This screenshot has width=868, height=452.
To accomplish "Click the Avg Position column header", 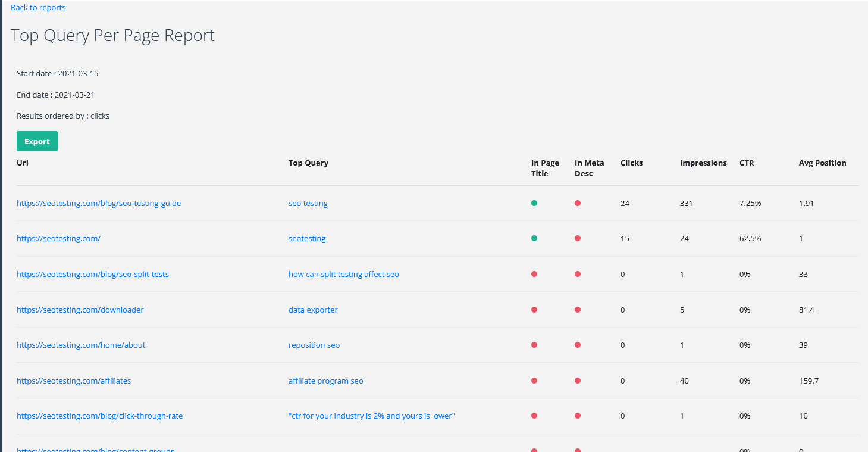I will point(822,163).
